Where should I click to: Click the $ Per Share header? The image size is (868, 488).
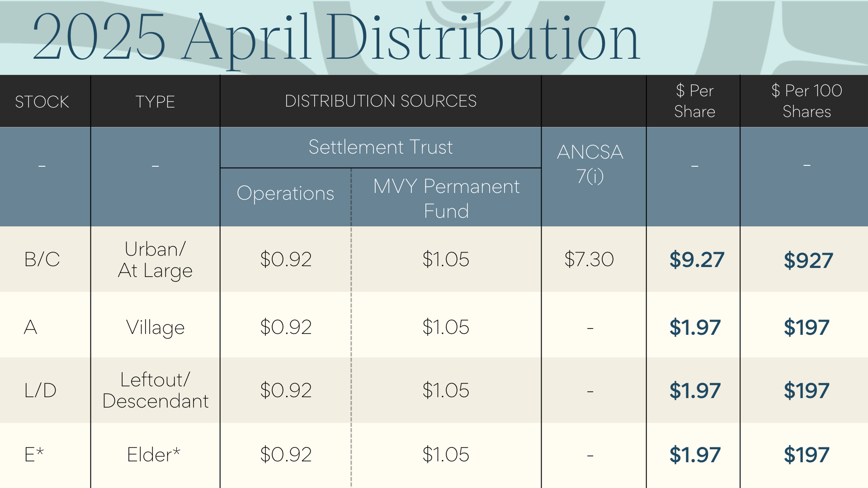pos(694,101)
